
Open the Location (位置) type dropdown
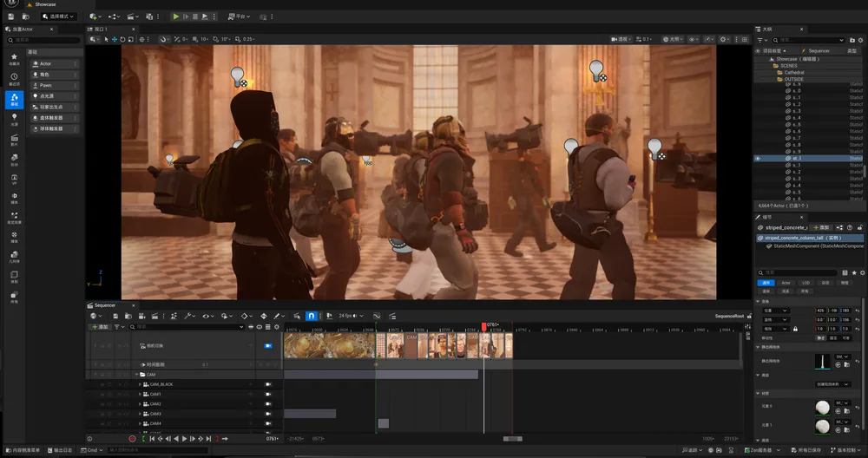[x=775, y=311]
